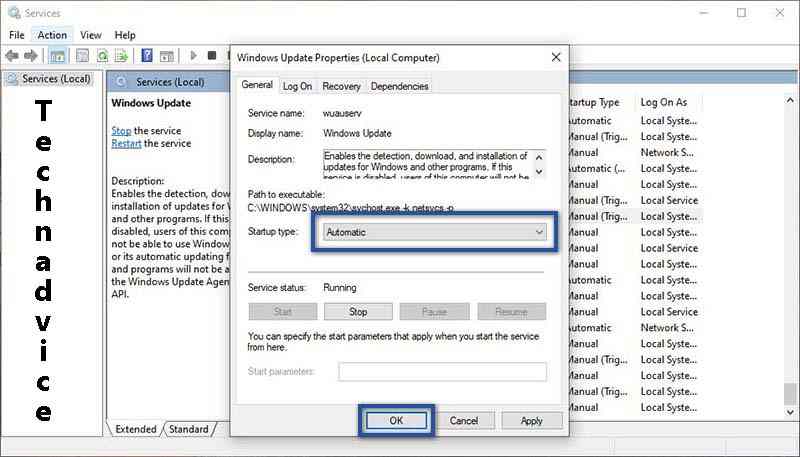800x457 pixels.
Task: Click the wuauserv service name text
Action: (342, 113)
